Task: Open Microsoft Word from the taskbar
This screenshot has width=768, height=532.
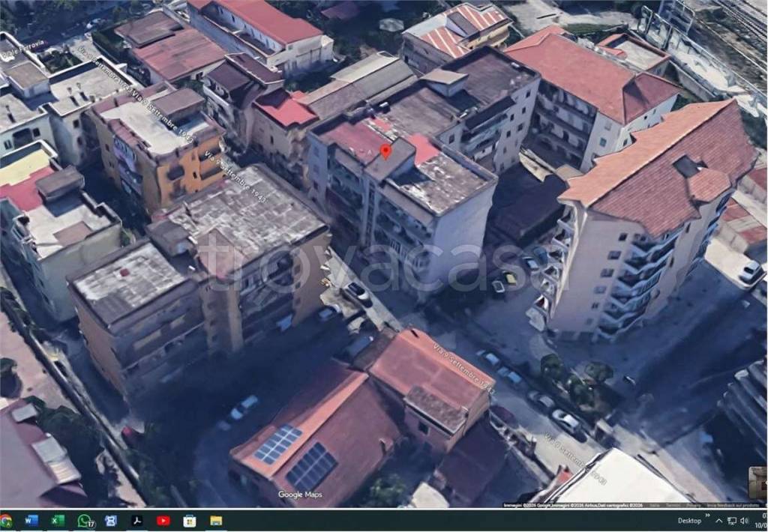Action: coord(31,521)
